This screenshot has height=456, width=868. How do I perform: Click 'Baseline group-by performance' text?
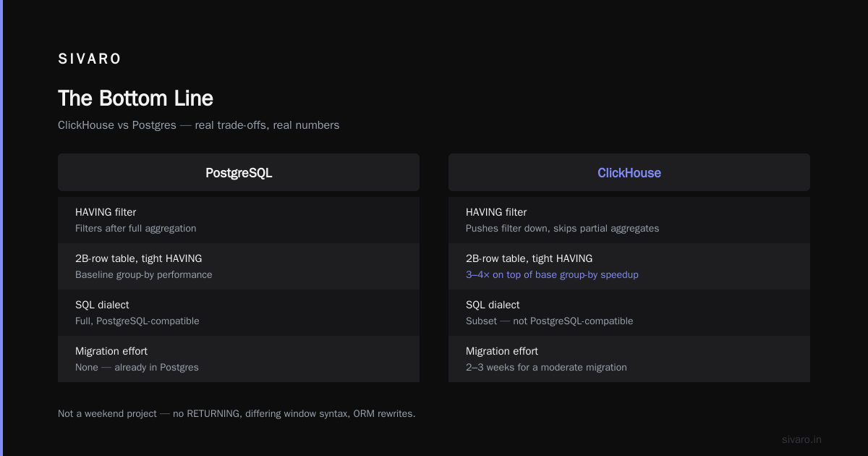(x=144, y=274)
